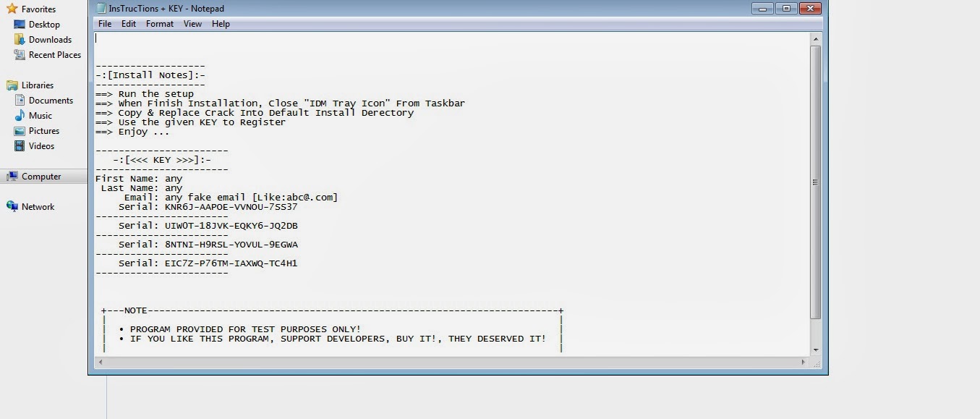Select Network in navigation pane

tap(38, 207)
